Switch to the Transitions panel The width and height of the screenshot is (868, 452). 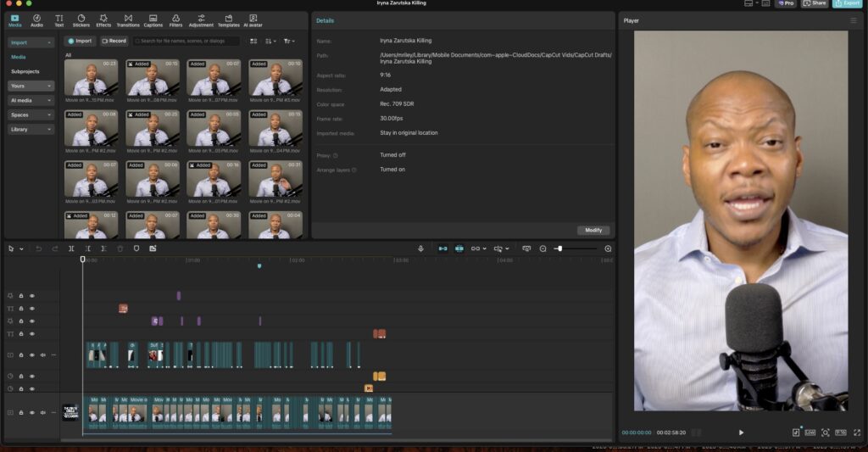(x=128, y=20)
